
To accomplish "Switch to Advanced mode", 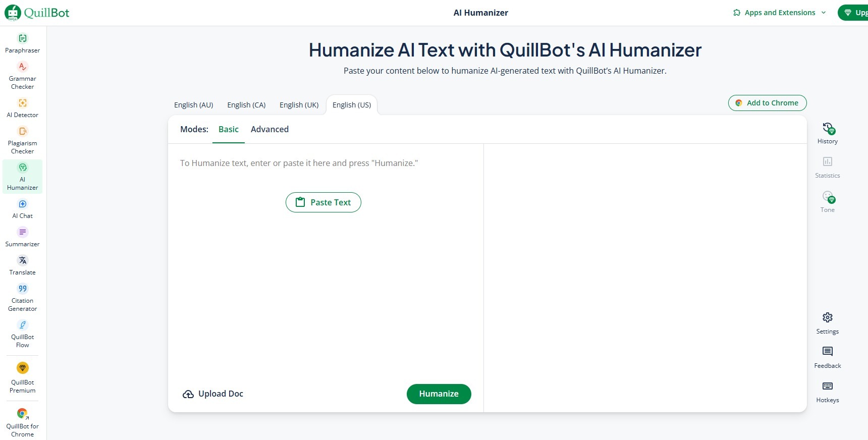I will coord(269,129).
